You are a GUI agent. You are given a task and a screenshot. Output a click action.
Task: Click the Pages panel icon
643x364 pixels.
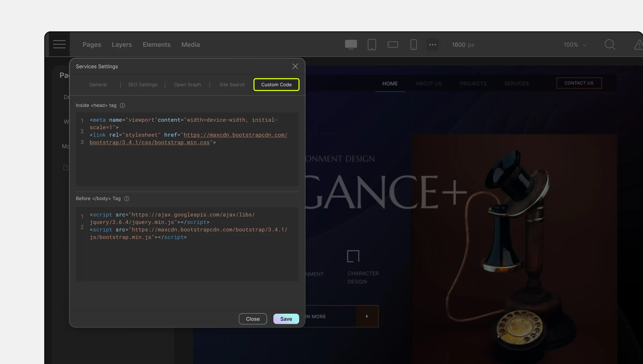(x=91, y=44)
